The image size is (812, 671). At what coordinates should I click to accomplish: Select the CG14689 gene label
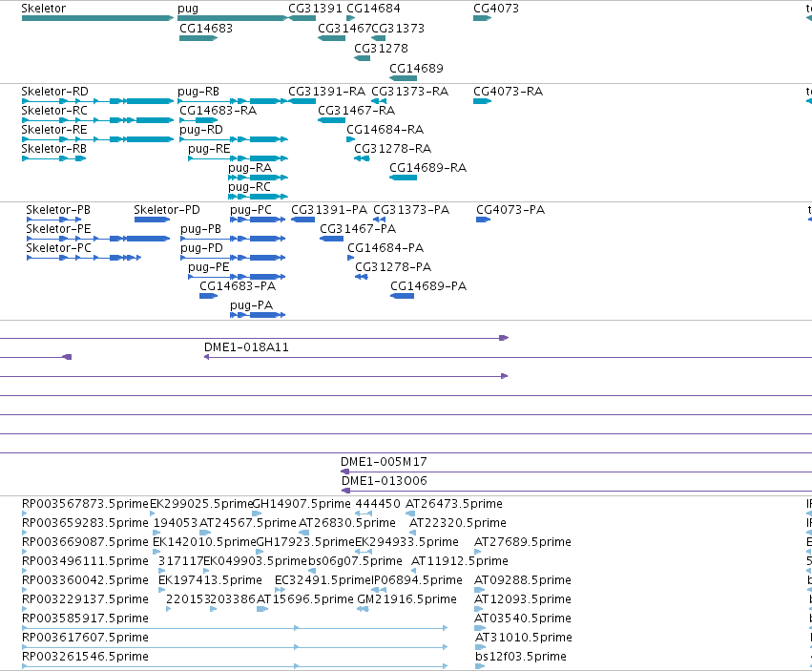[416, 69]
